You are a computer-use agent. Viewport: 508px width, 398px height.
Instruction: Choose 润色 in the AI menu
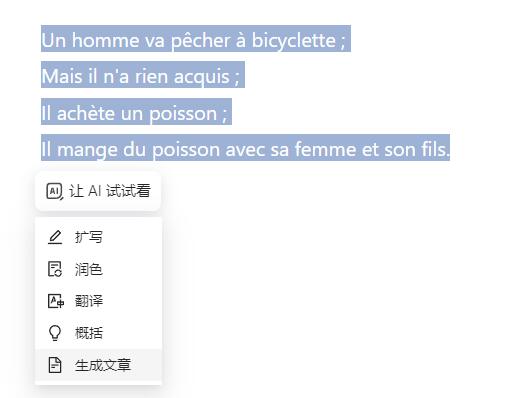98,269
